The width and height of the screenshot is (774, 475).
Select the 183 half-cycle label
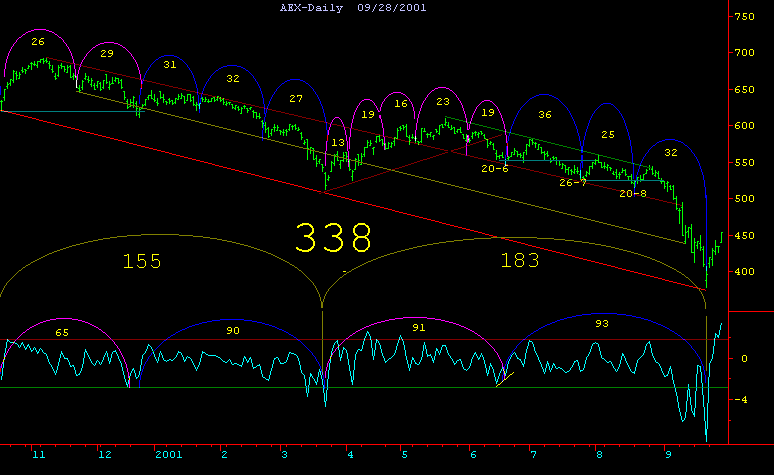[520, 260]
